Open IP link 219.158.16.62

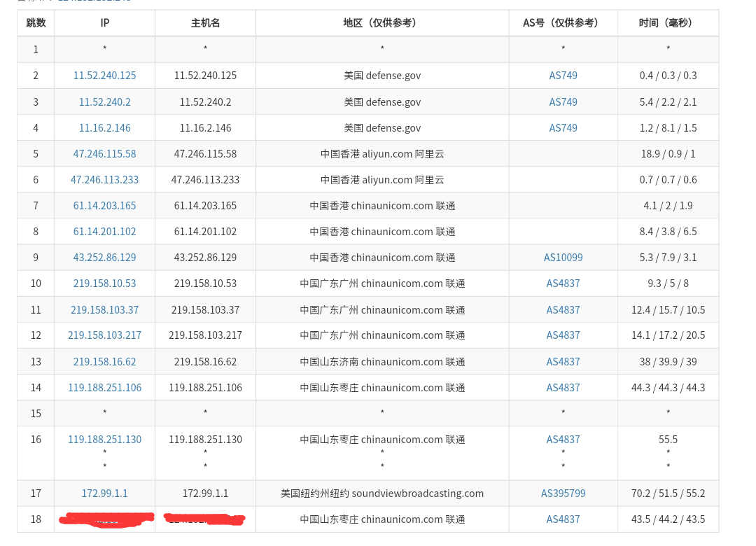[104, 362]
